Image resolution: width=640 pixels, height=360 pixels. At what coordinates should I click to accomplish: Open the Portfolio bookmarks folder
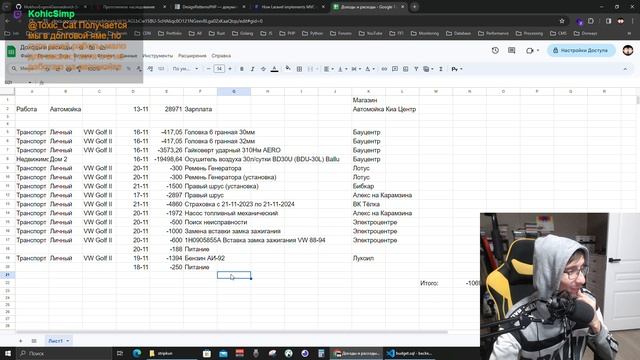170,33
